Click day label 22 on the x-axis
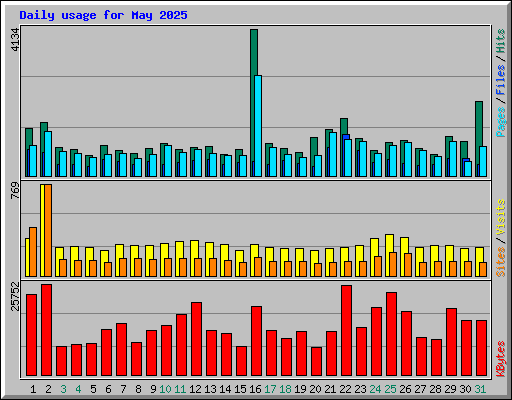This screenshot has width=512, height=400. pos(345,389)
